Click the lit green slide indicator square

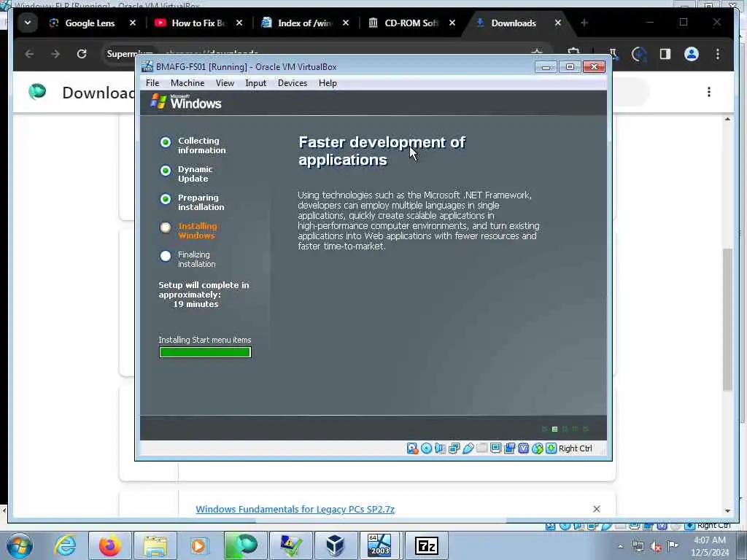(554, 429)
